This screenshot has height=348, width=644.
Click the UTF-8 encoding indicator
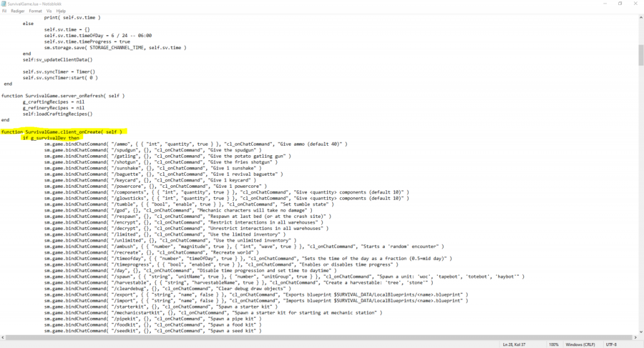click(x=612, y=344)
